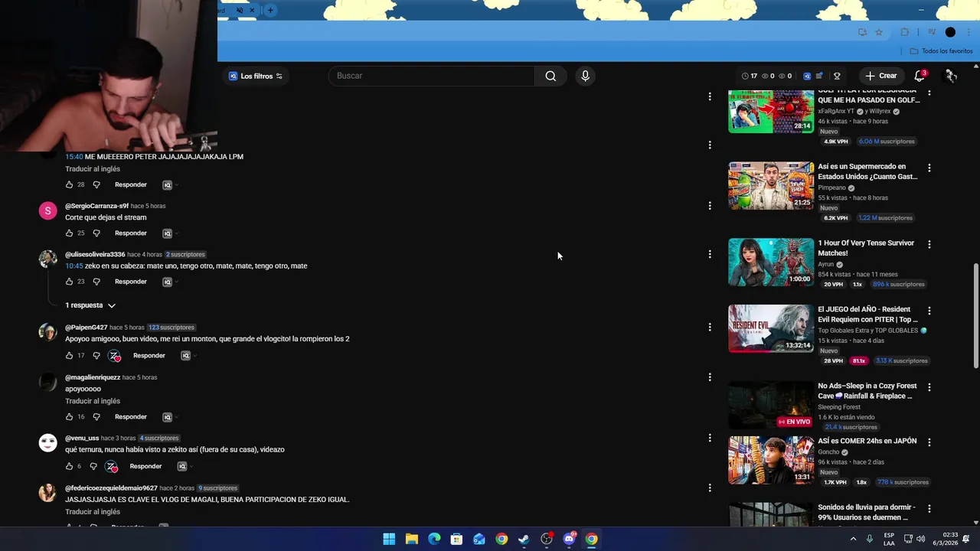Click the search magnifier button

[550, 76]
